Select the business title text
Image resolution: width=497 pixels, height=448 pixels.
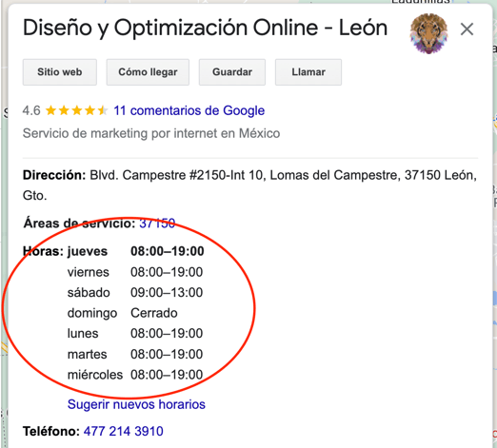tap(206, 29)
